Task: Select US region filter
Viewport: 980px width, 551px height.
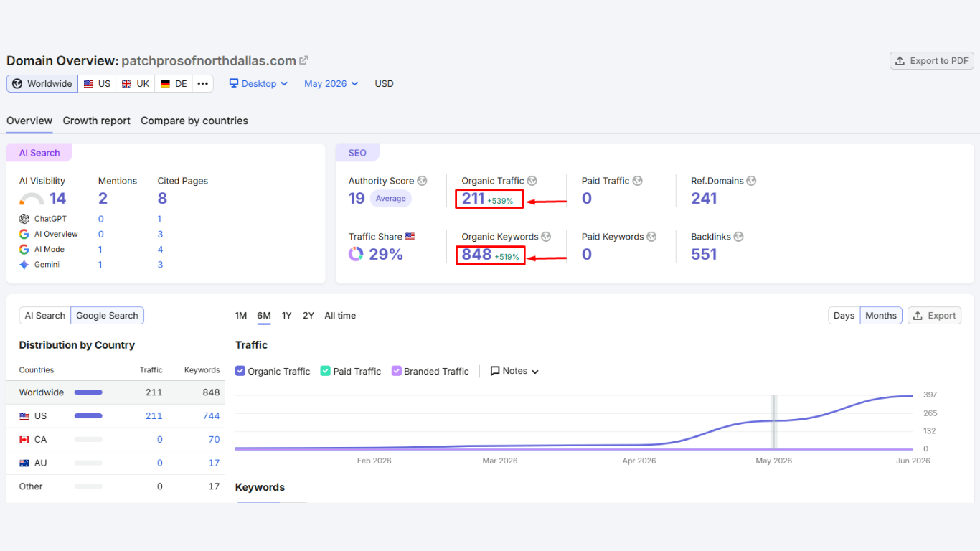Action: point(97,84)
